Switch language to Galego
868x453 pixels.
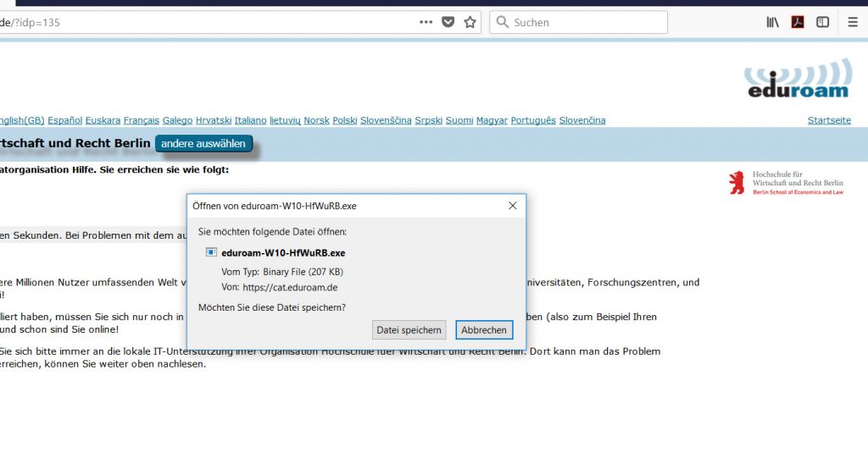click(178, 120)
